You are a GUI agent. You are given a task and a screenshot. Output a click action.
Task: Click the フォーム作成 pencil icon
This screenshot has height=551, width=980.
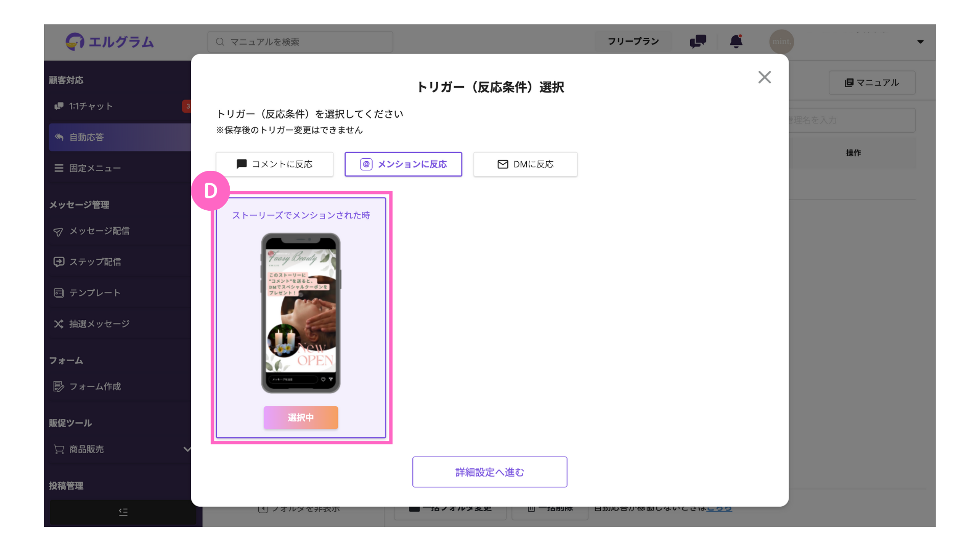[59, 387]
